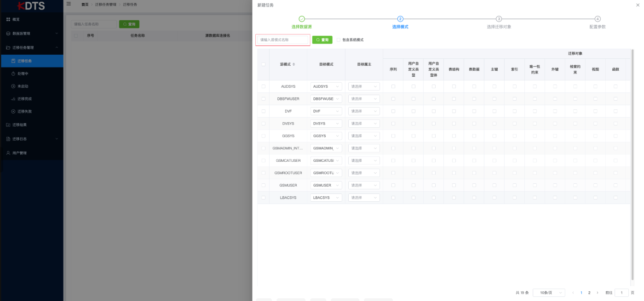Go to pagination page 2
Viewport: 644px width, 301px height.
coord(589,293)
